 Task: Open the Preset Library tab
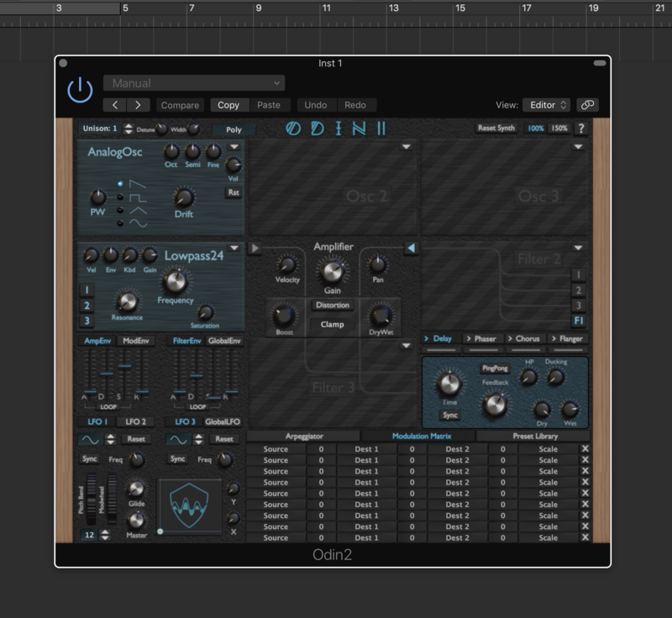(x=535, y=436)
